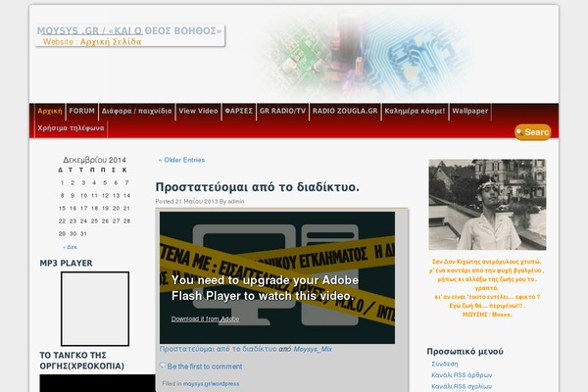Open Χρήσιμα τηλέφωνα menu item
The width and height of the screenshot is (588, 392).
pyautogui.click(x=71, y=128)
